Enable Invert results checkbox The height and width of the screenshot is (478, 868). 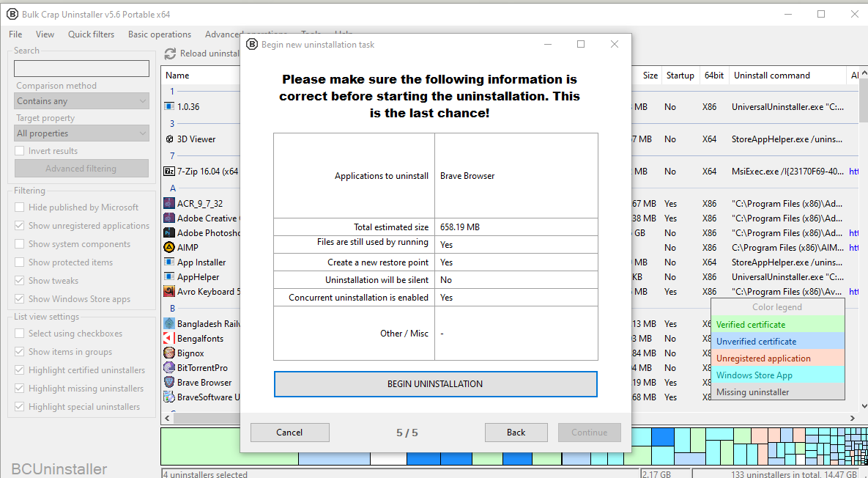pos(19,150)
